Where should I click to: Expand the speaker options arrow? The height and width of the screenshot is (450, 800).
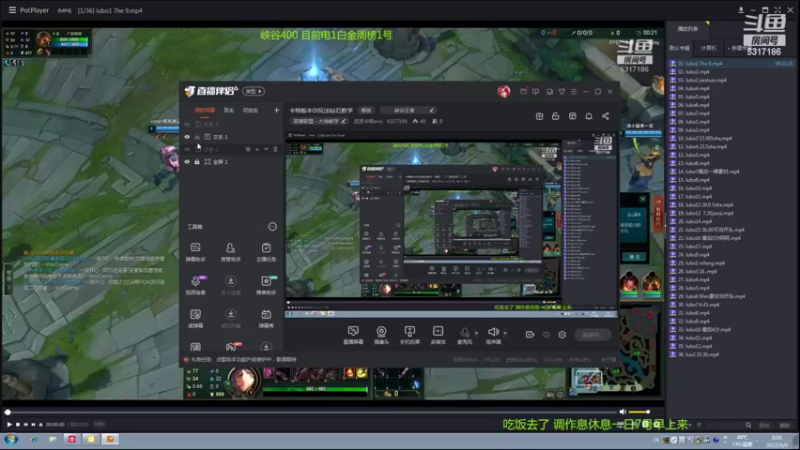point(506,333)
